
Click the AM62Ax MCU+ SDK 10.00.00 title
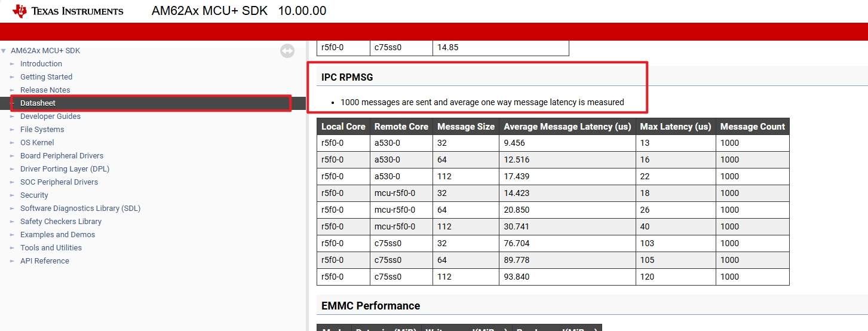pos(239,11)
